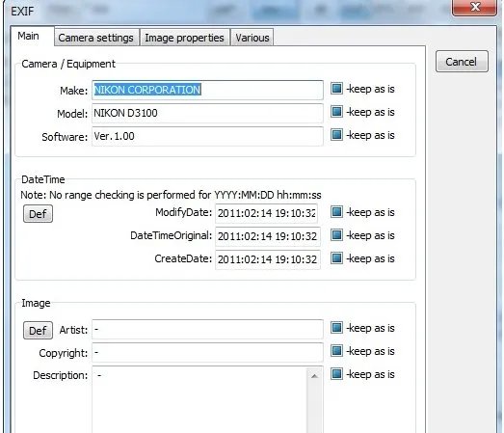Toggle keep as is for Copyright
Image resolution: width=504 pixels, height=433 pixels.
coord(336,351)
